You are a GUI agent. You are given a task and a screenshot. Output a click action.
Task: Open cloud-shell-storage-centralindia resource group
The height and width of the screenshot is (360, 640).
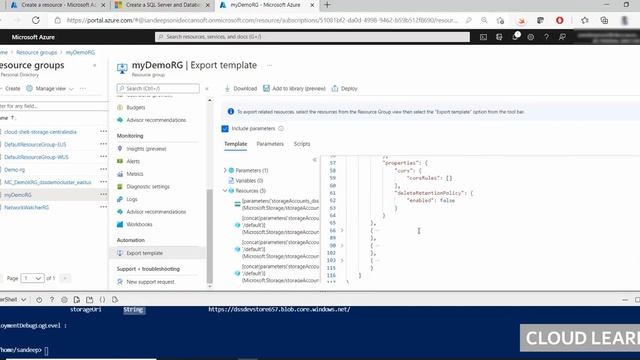tap(40, 132)
